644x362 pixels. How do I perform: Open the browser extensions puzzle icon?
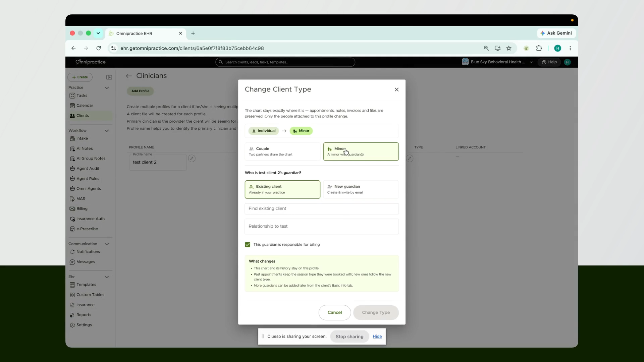[x=539, y=48]
